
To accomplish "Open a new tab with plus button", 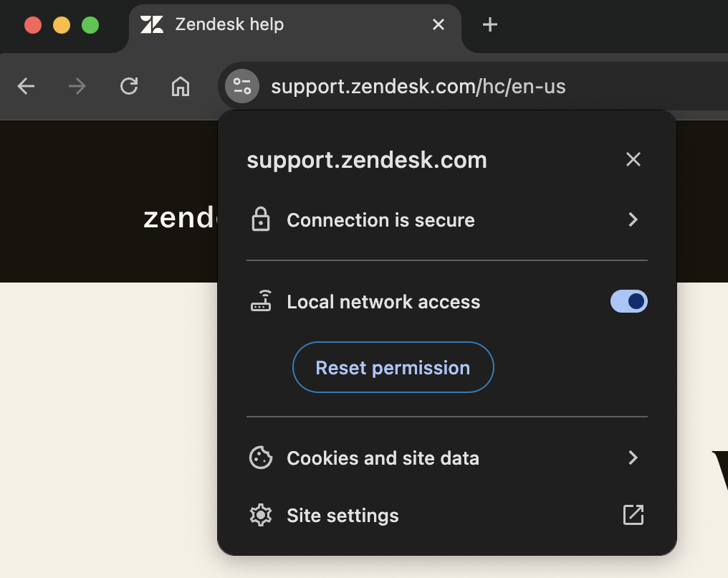I will pos(490,24).
